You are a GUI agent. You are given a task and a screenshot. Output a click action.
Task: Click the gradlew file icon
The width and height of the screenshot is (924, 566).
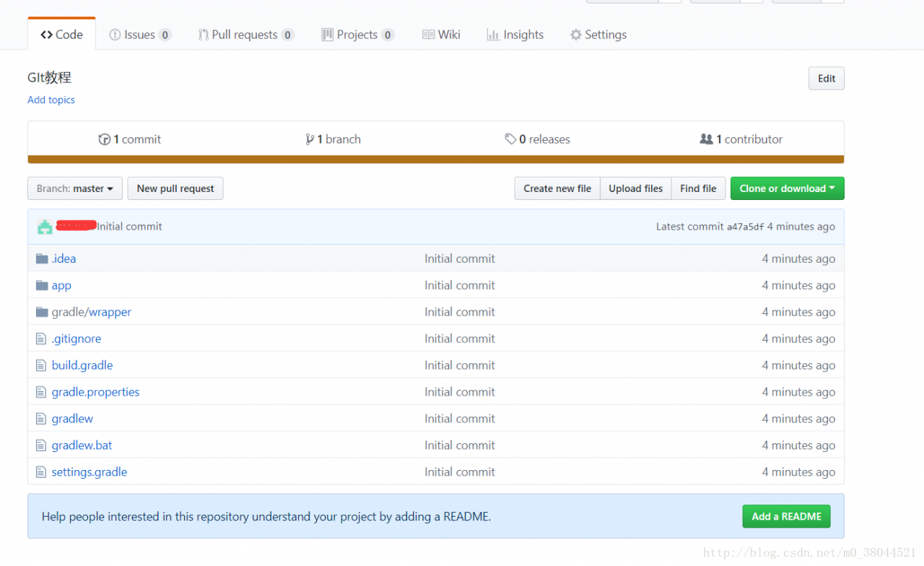pos(41,419)
